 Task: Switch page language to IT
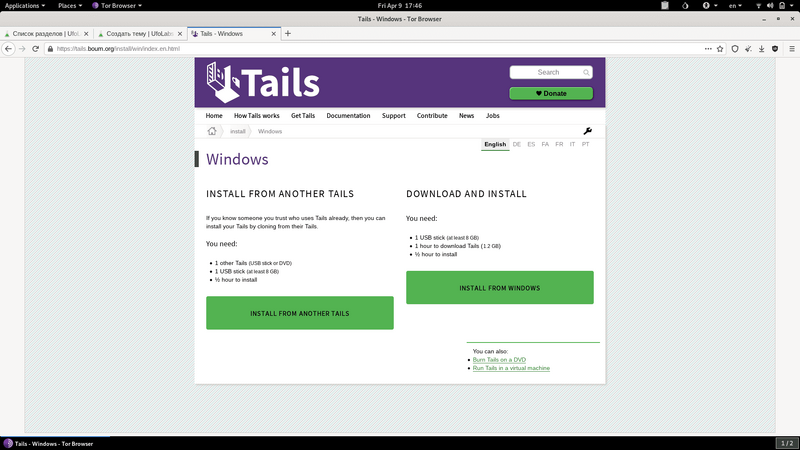tap(572, 144)
